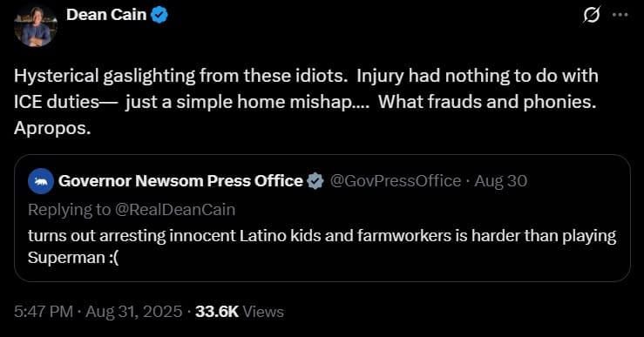This screenshot has width=644, height=337.
Task: Open quoted post starting 'turns out arresting innocent'
Action: 322,219
